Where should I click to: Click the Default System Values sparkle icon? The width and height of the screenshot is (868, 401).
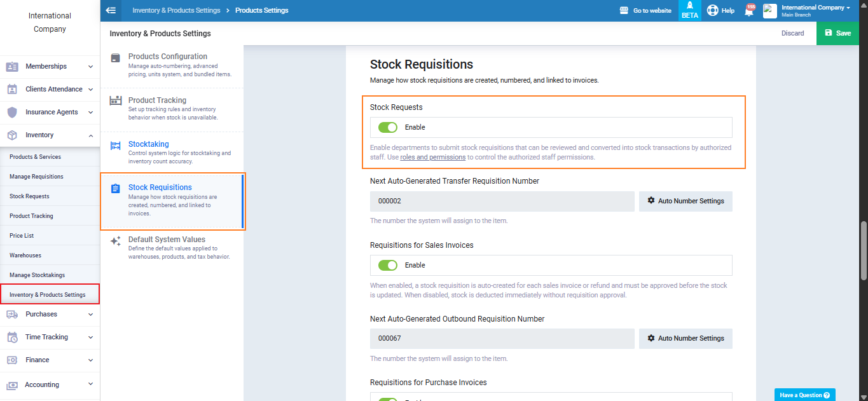(x=115, y=241)
